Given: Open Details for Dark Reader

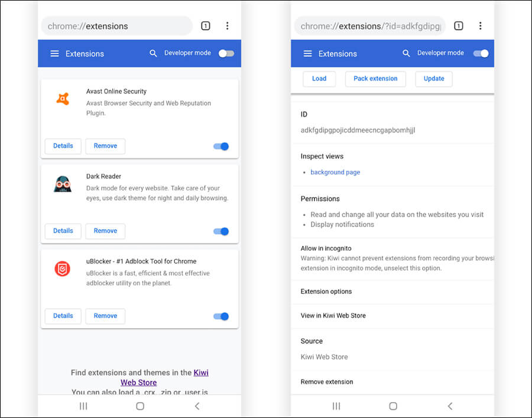Looking at the screenshot, I should coord(63,231).
